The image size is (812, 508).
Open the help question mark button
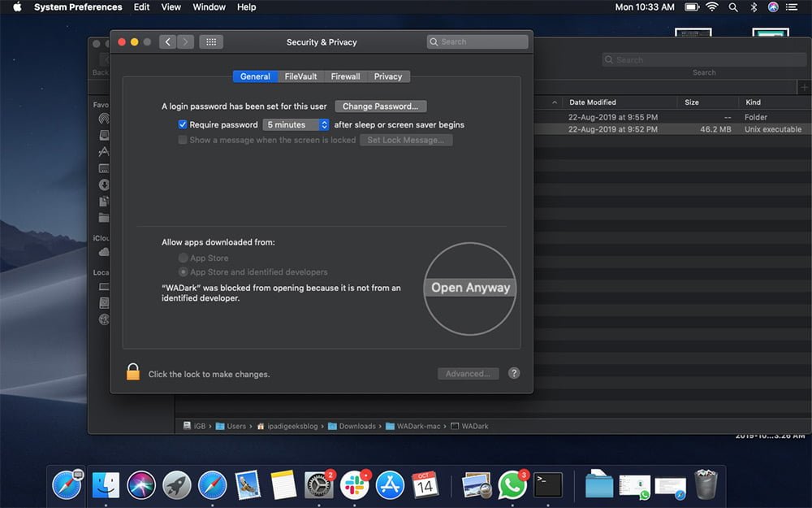click(514, 373)
